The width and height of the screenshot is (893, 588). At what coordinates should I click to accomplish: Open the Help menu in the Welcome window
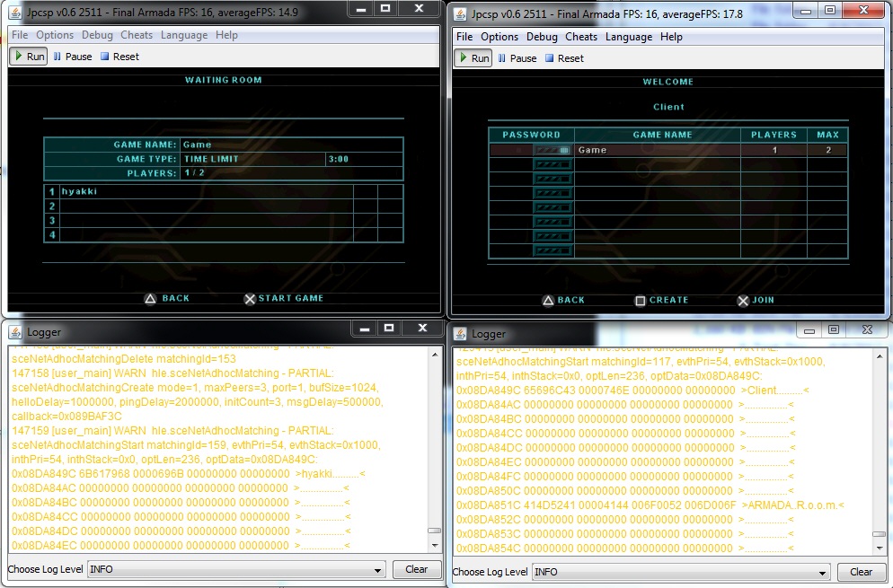[671, 37]
